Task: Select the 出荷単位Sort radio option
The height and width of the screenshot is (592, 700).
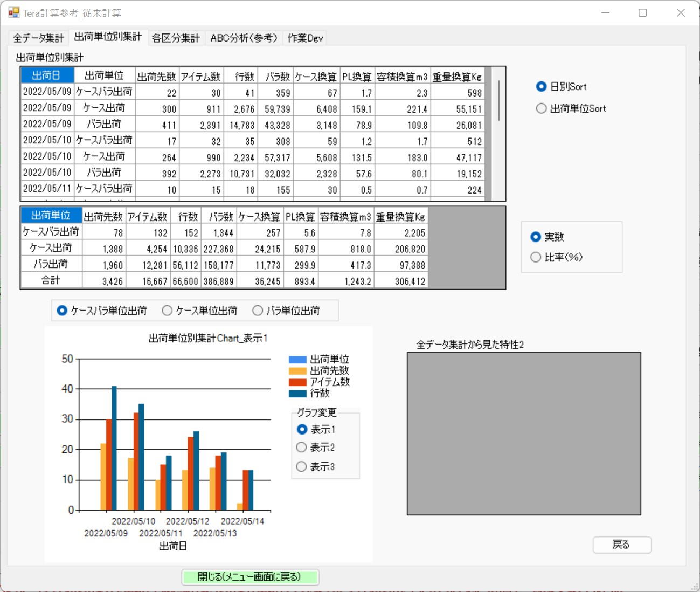Action: coord(542,108)
